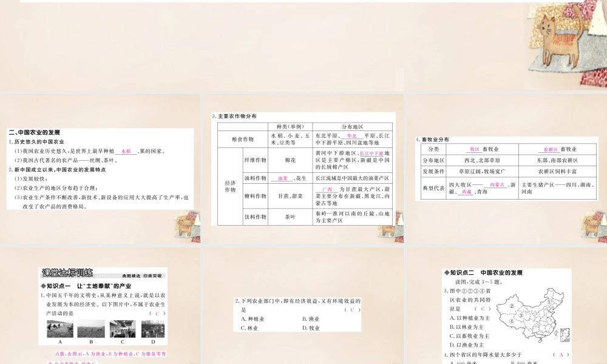Click option C. 林业 in question 2

click(x=249, y=328)
